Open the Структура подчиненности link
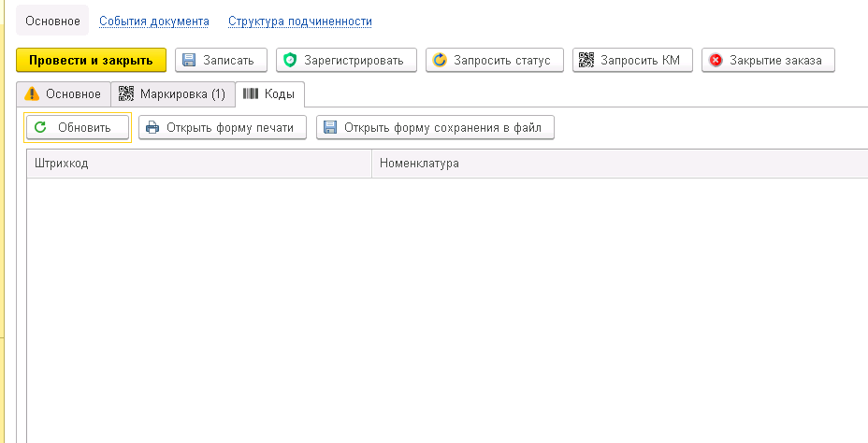Screen dimensions: 868x443 coord(300,21)
